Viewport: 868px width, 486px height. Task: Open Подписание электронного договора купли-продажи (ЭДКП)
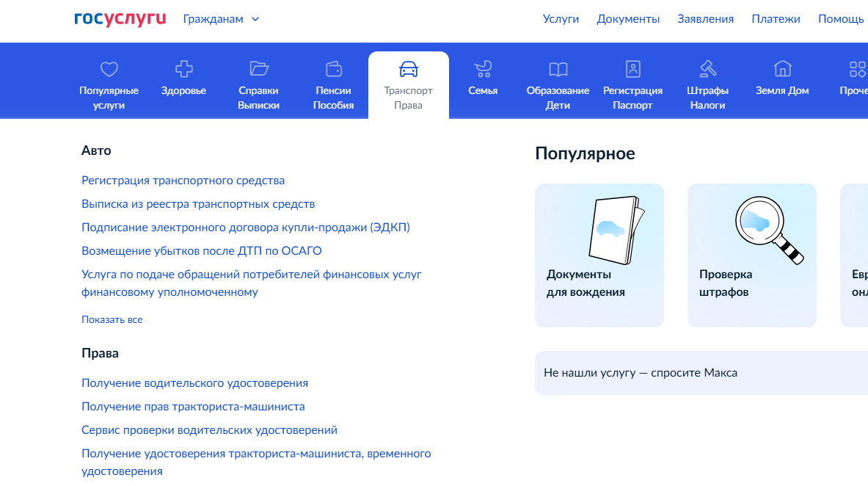coord(246,227)
